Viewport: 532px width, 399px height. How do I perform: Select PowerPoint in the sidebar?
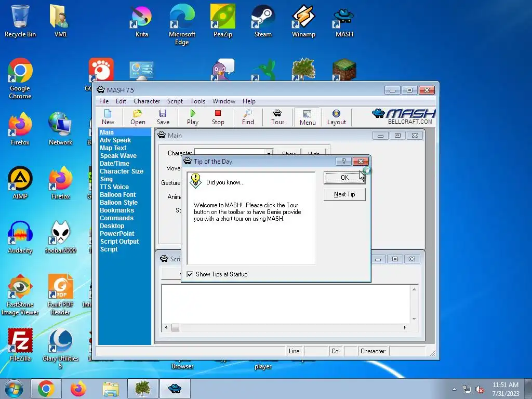click(117, 234)
